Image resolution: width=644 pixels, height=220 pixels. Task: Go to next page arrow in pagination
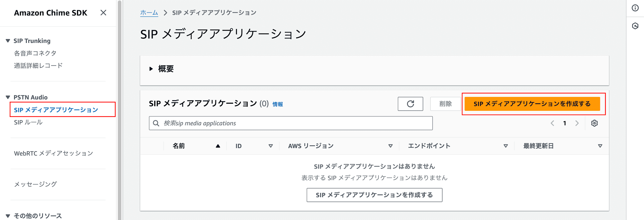coord(577,123)
